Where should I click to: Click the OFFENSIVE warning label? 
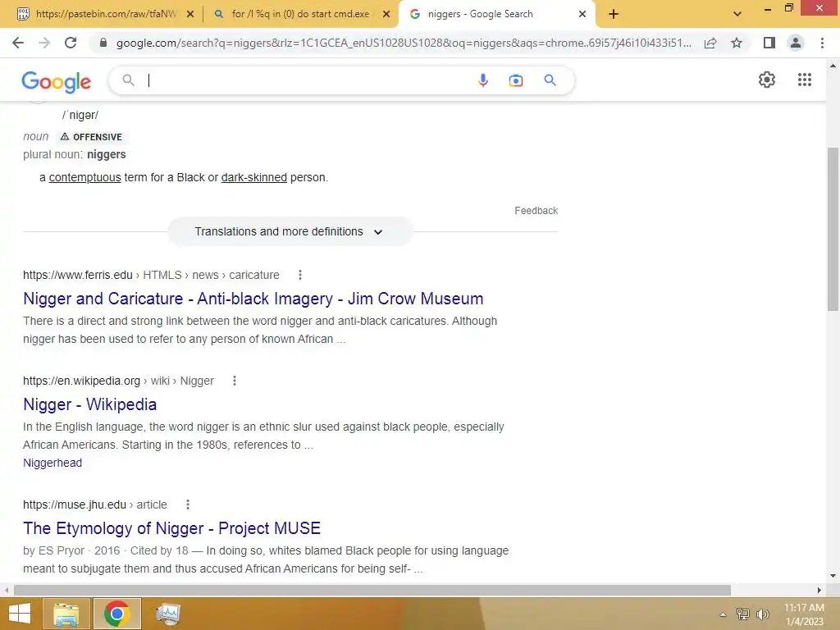pos(92,137)
